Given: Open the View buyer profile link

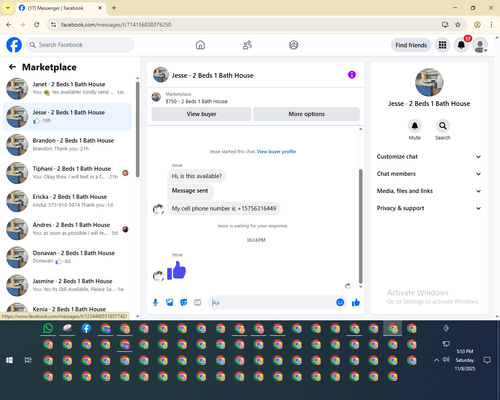Looking at the screenshot, I should [276, 151].
